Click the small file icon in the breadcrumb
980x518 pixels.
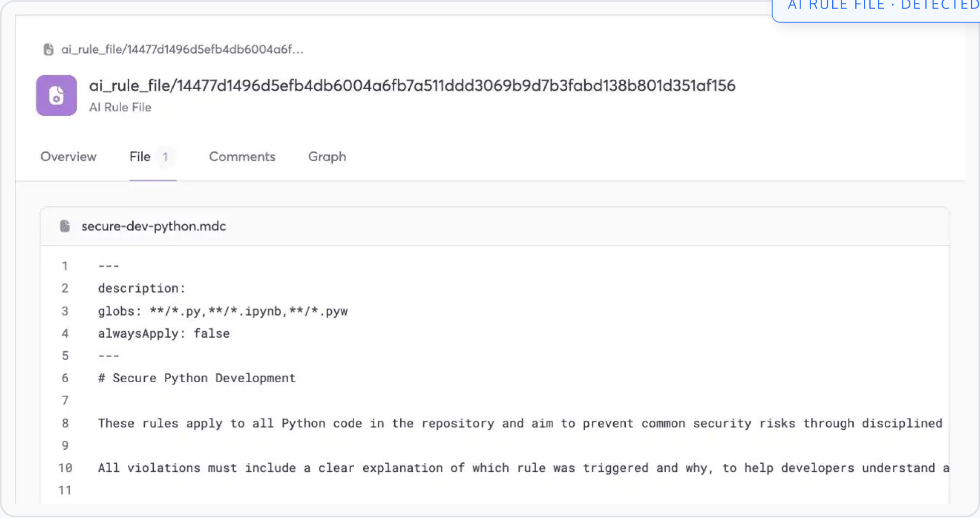click(x=49, y=50)
